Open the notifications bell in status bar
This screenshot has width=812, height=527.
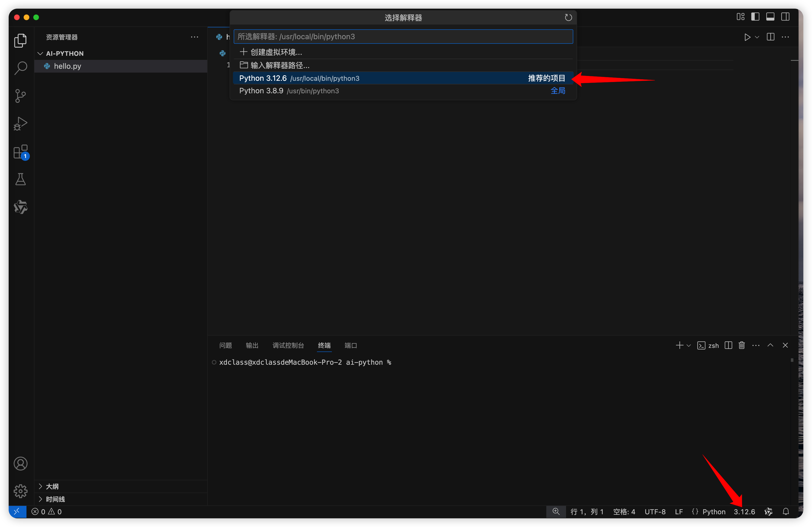click(786, 512)
